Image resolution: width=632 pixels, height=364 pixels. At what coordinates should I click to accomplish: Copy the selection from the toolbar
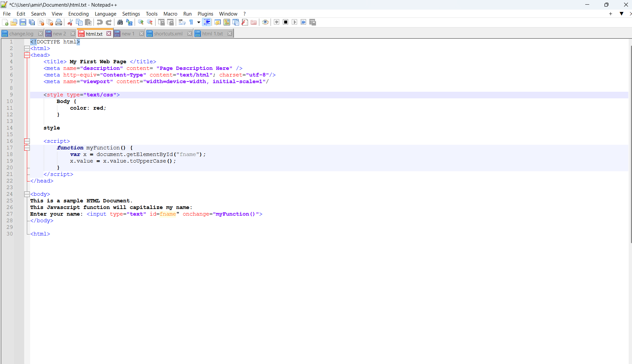(79, 22)
